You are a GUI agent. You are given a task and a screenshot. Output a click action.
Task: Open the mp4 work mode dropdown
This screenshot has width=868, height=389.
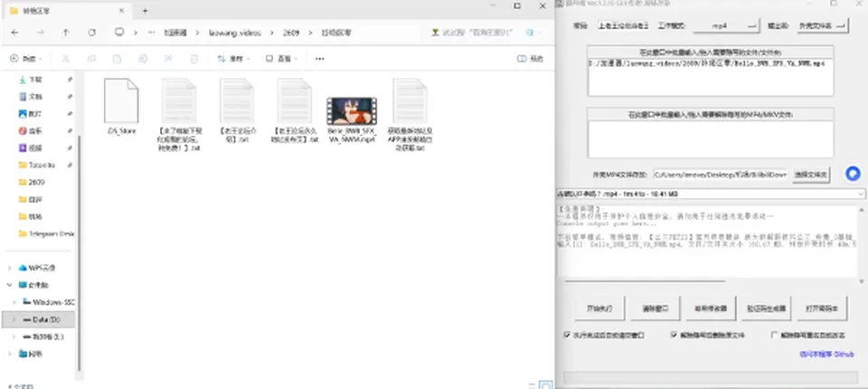(726, 25)
